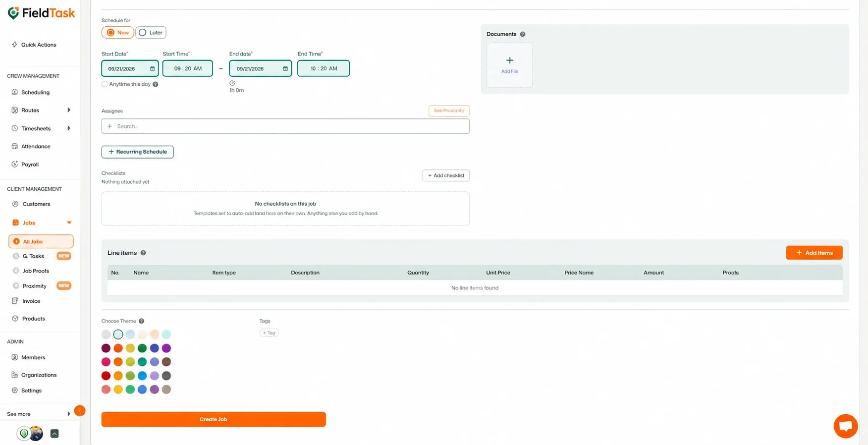Click the G. Tasks sidebar icon
Screen dimensions: 868x445
pos(16,256)
